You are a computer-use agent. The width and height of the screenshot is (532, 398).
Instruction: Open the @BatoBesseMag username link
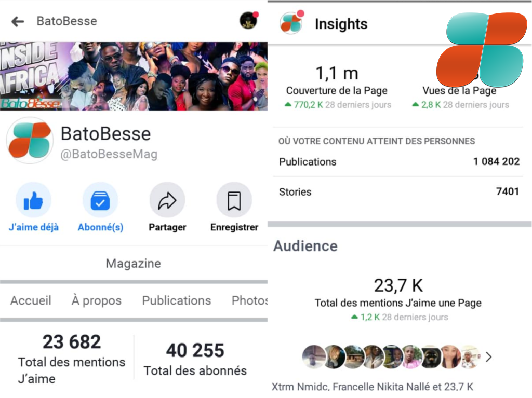pyautogui.click(x=110, y=154)
